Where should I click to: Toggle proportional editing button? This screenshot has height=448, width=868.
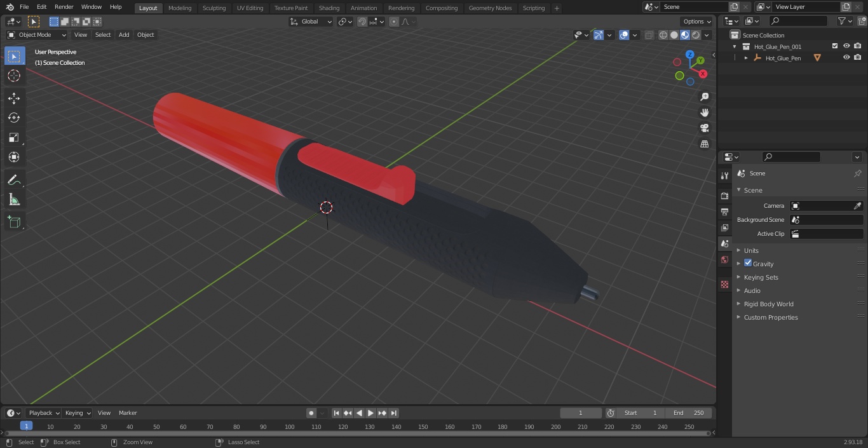(x=394, y=22)
